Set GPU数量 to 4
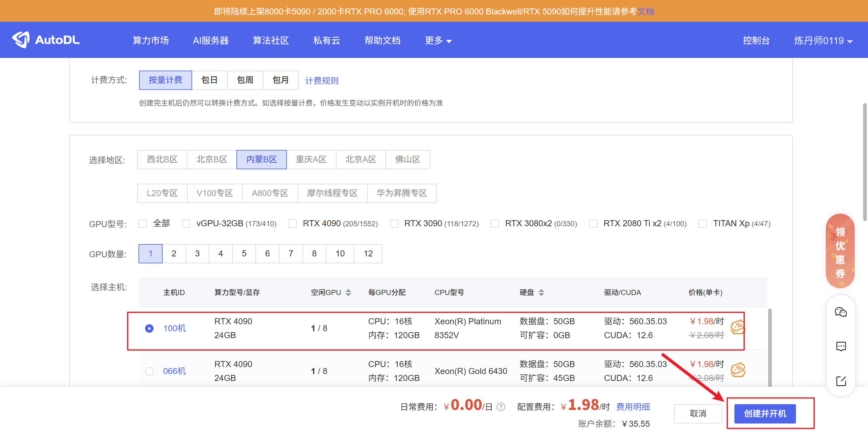This screenshot has height=441, width=868. 221,253
